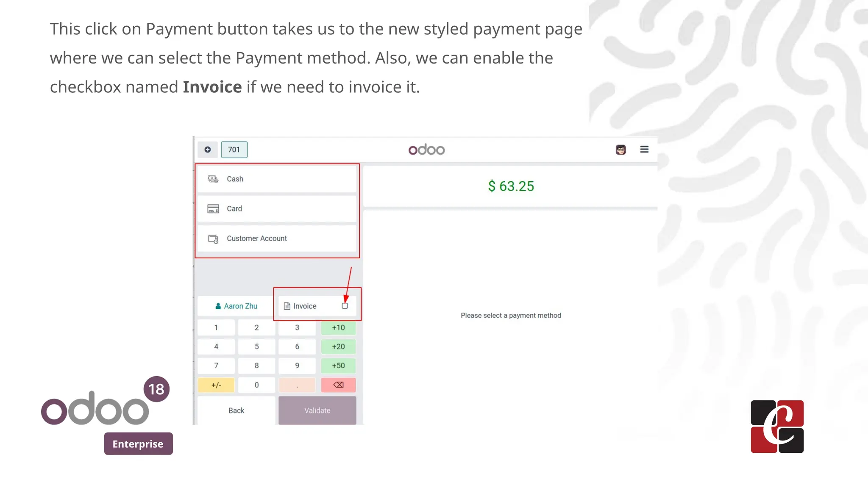868x488 pixels.
Task: Toggle the +/- sign key
Action: [x=216, y=385]
